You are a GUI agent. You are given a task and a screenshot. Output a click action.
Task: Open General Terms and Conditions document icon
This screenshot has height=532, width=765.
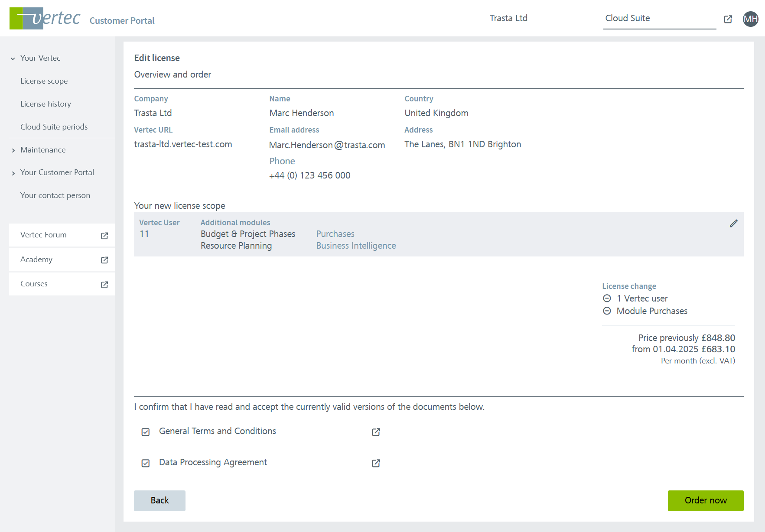pos(376,432)
